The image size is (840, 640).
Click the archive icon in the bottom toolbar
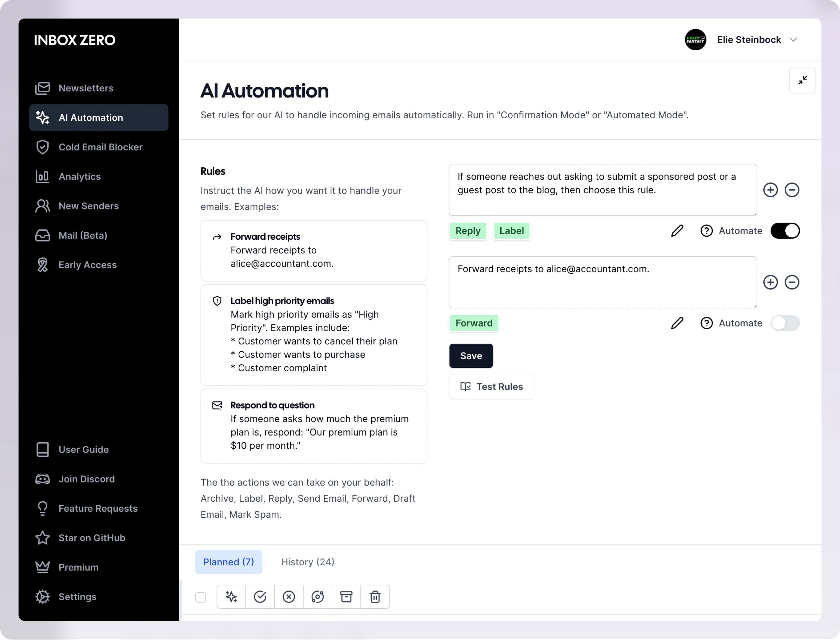346,596
